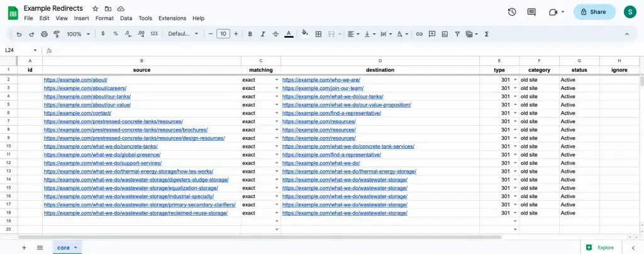
Task: Open matching dropdown in row 2
Action: click(x=276, y=80)
